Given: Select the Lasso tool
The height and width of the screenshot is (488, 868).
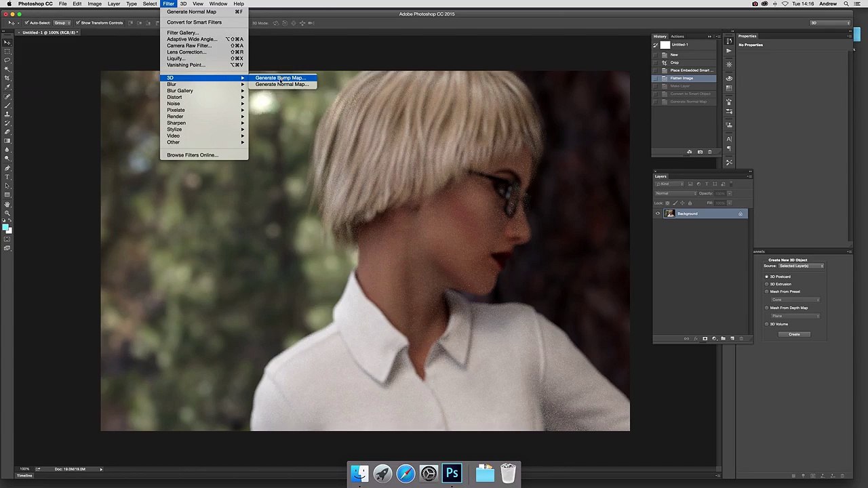Looking at the screenshot, I should pyautogui.click(x=7, y=60).
